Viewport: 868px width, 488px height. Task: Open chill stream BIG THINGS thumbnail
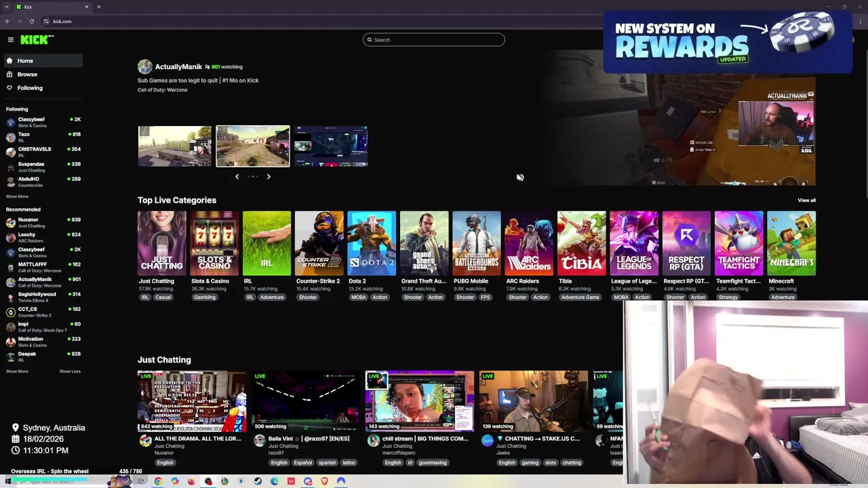pos(420,401)
